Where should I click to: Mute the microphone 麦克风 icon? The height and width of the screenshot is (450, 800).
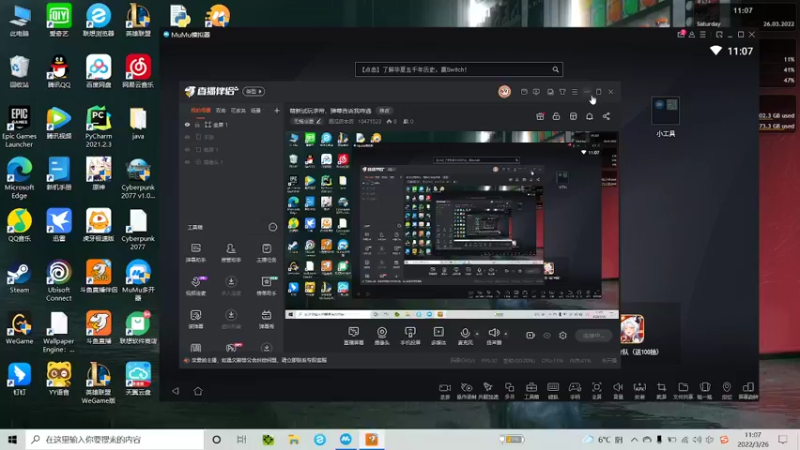click(x=465, y=333)
